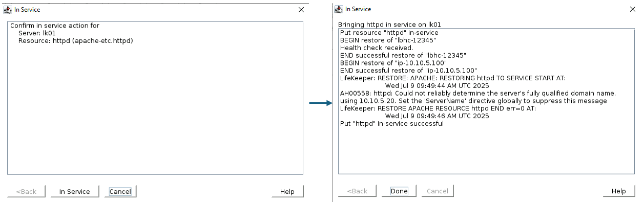644x203 pixels.
Task: Cancel the in service confirmation dialog
Action: pyautogui.click(x=120, y=192)
